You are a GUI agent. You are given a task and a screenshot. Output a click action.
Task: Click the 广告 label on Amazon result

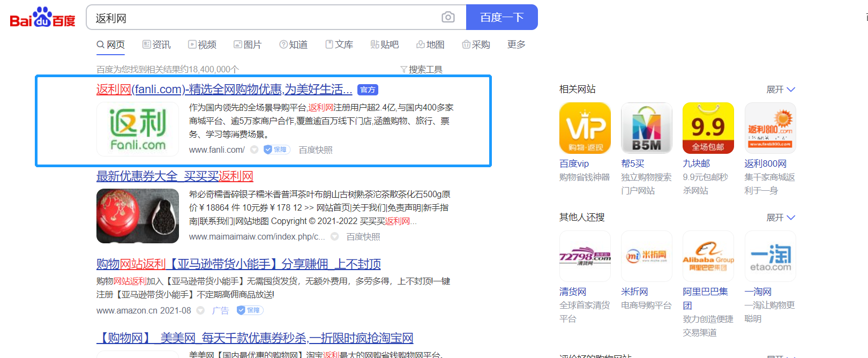tap(220, 310)
